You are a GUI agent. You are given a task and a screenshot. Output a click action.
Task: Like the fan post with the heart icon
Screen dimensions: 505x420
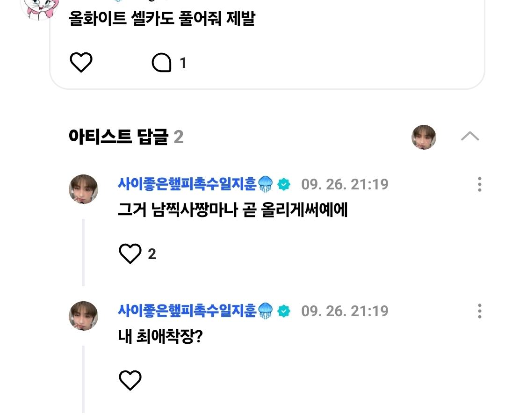[81, 62]
